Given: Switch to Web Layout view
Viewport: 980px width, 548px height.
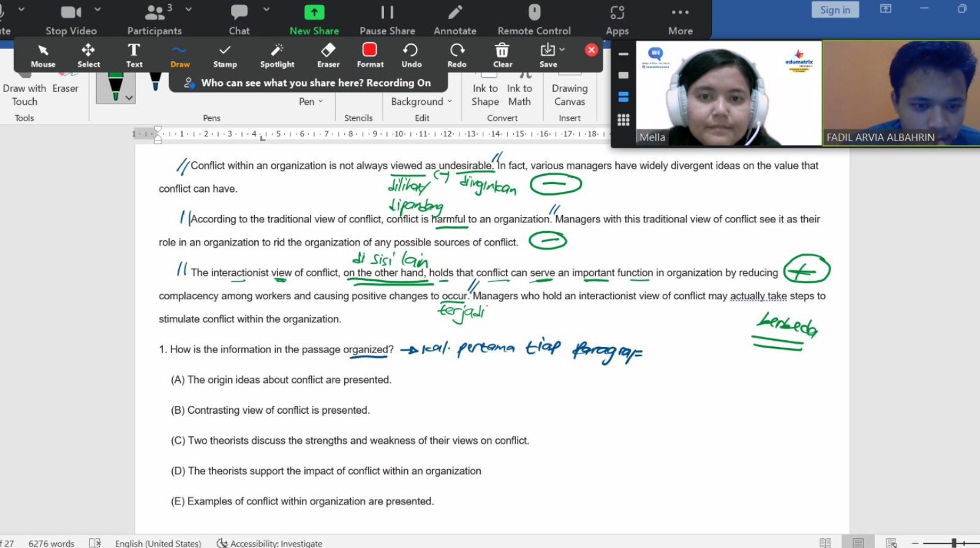Looking at the screenshot, I should tap(891, 543).
